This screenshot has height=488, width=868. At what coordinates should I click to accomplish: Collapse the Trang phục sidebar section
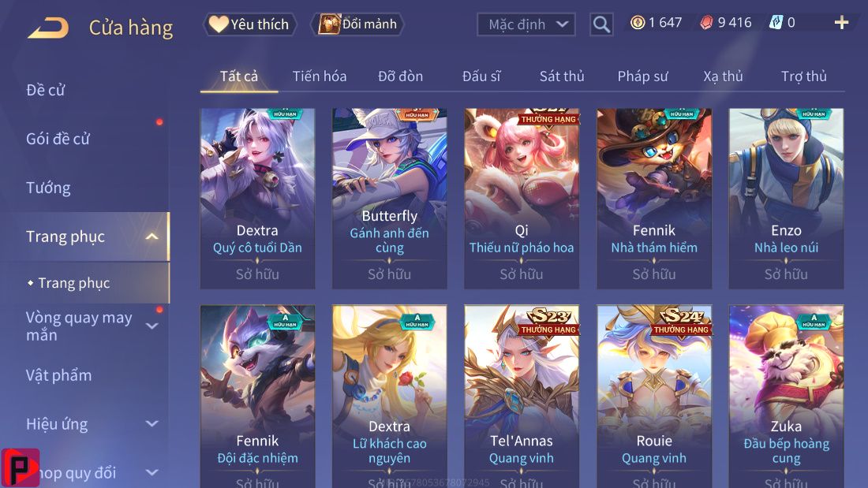[x=152, y=237]
